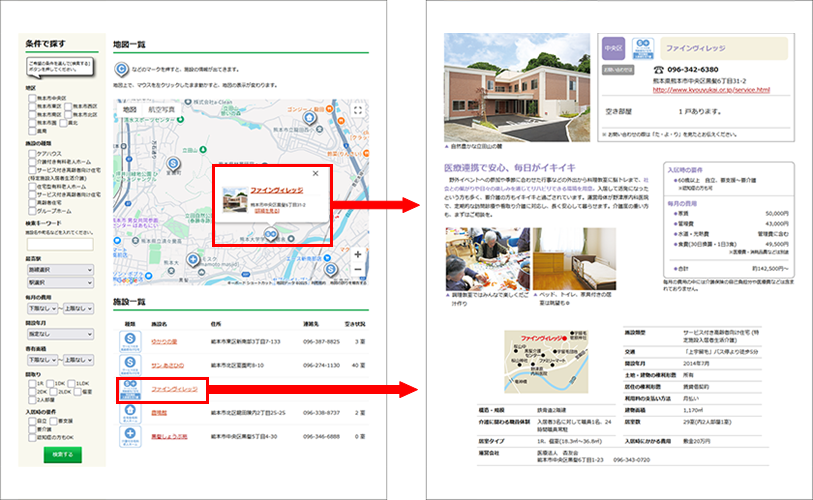Open the 路線選択 railway line dropdown
This screenshot has height=500, width=813.
[59, 270]
